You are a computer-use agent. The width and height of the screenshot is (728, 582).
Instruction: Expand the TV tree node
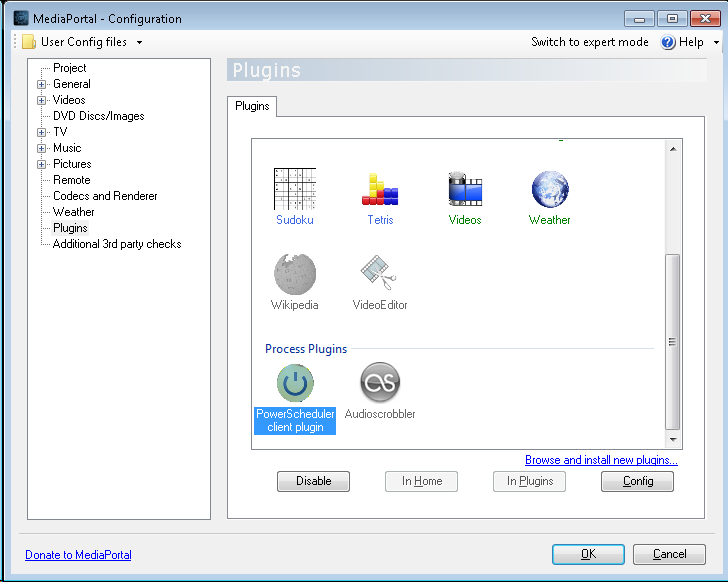[41, 132]
